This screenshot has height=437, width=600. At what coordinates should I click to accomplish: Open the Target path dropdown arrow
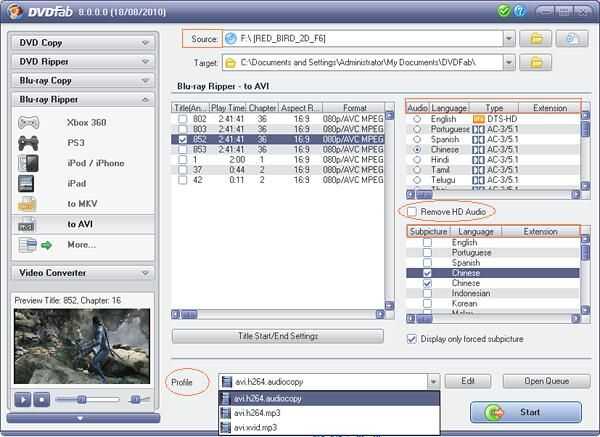[509, 62]
